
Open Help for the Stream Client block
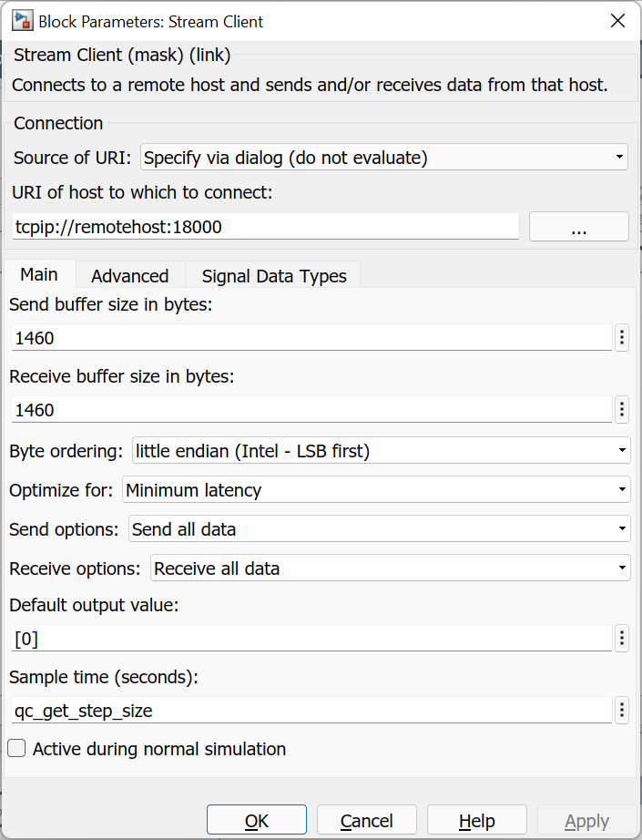coord(476,819)
